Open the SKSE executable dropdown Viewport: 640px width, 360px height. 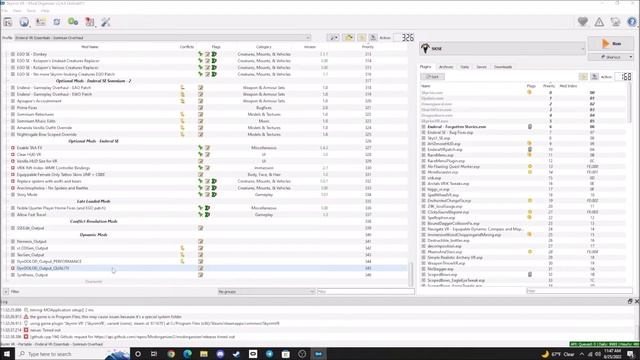click(502, 49)
